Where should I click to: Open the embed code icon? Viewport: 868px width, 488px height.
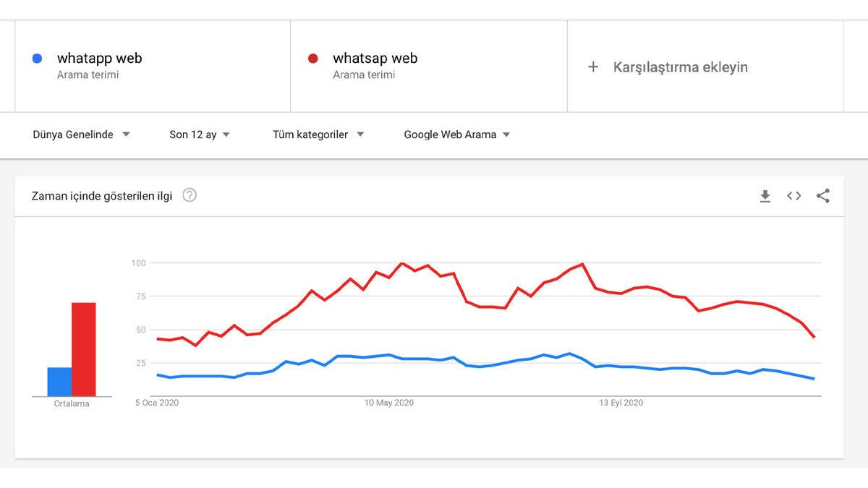[x=793, y=195]
